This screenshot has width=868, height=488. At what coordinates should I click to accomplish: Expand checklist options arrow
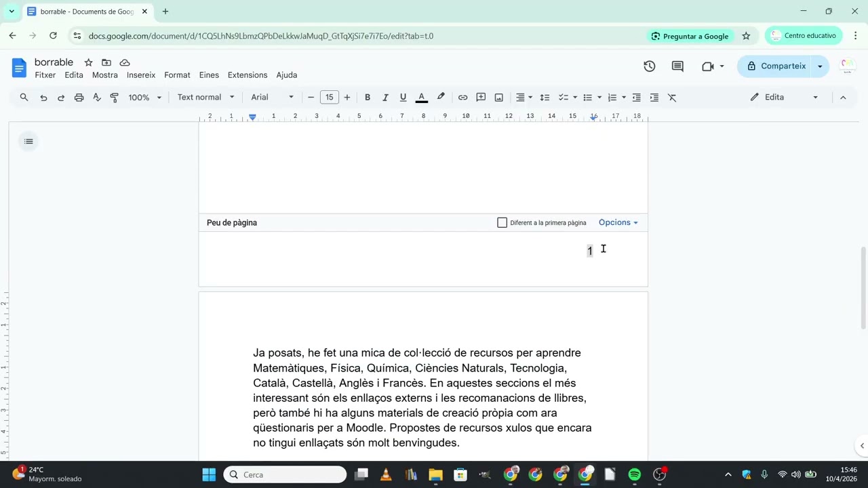(x=575, y=98)
